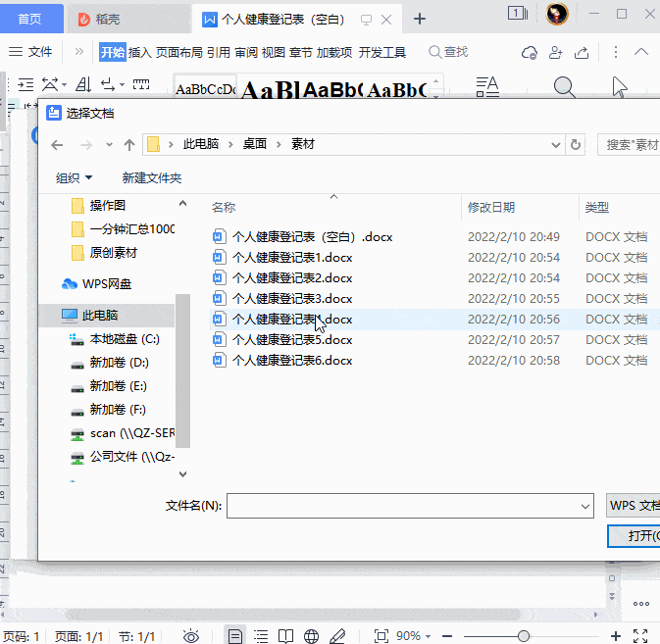Viewport: 660px width, 644px height.
Task: Switch to the 审阅 ribbon tab
Action: click(x=246, y=52)
